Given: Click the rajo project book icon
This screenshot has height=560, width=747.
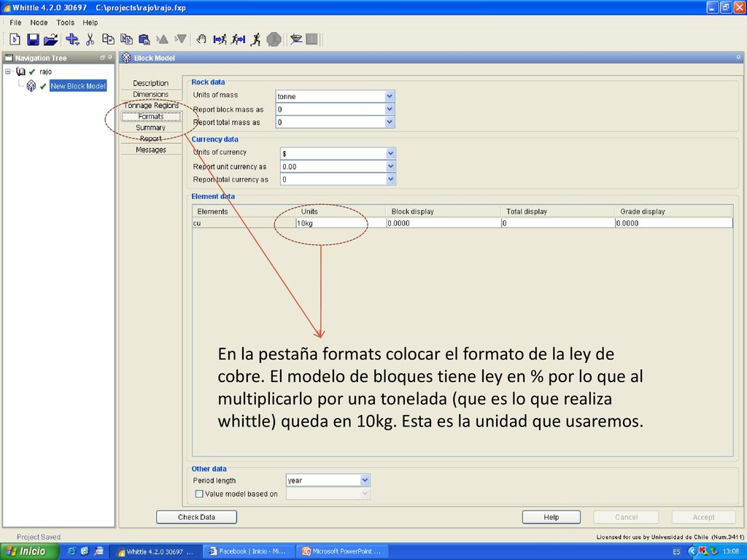Looking at the screenshot, I should pyautogui.click(x=20, y=71).
